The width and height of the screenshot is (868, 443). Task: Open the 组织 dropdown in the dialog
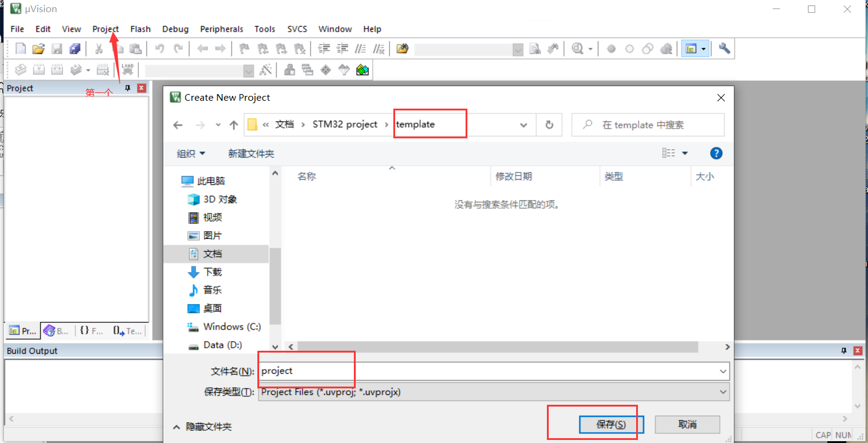pos(191,153)
